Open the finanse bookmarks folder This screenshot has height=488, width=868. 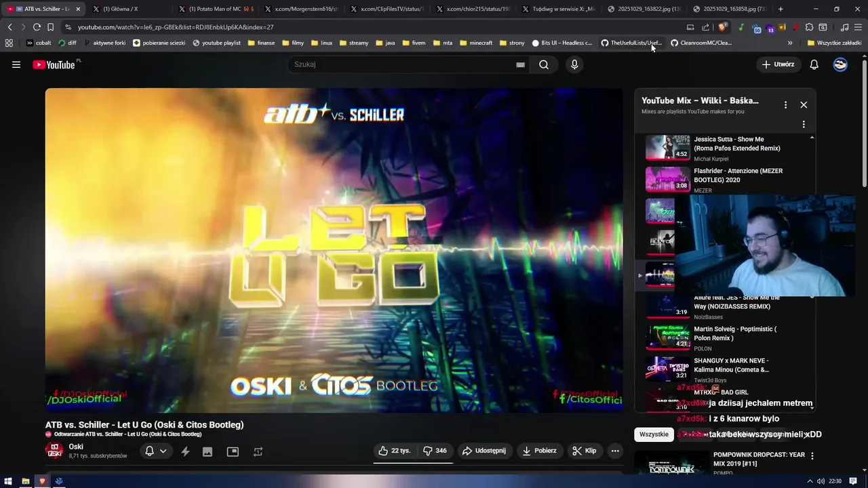tap(261, 43)
